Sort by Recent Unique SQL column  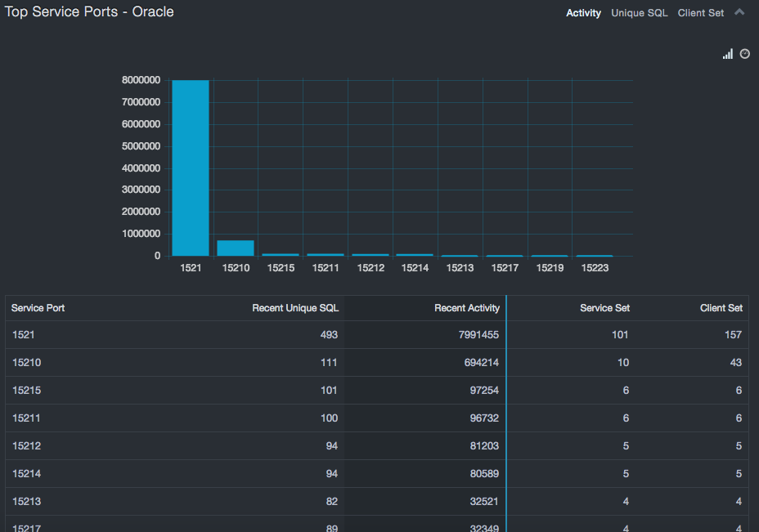pyautogui.click(x=294, y=308)
